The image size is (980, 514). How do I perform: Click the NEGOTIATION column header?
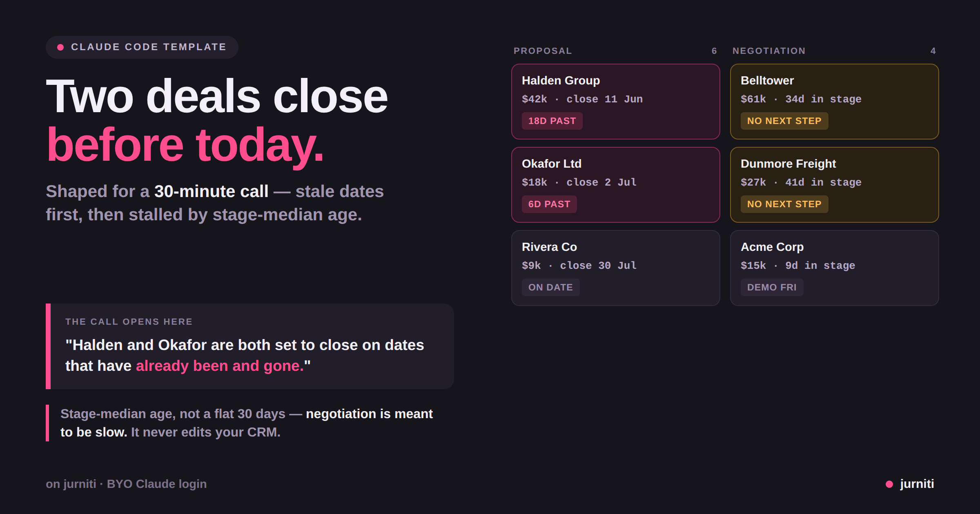point(769,51)
